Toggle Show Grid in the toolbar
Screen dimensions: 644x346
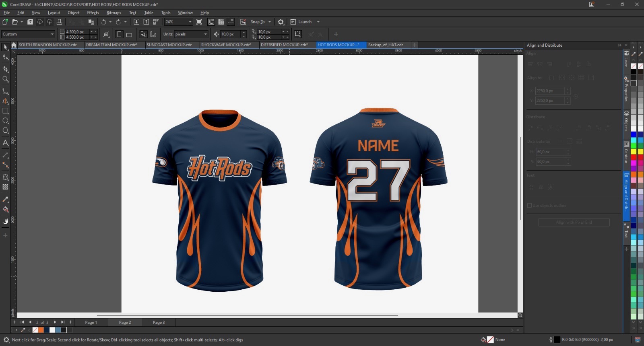[x=221, y=22]
